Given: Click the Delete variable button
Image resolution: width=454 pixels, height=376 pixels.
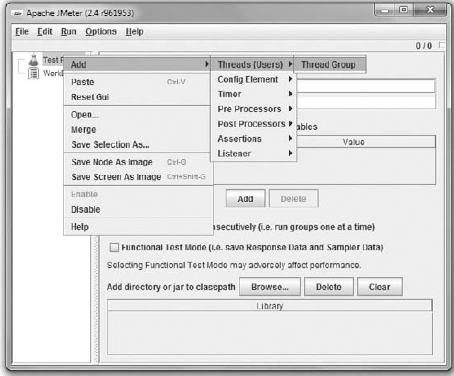Looking at the screenshot, I should tap(294, 199).
